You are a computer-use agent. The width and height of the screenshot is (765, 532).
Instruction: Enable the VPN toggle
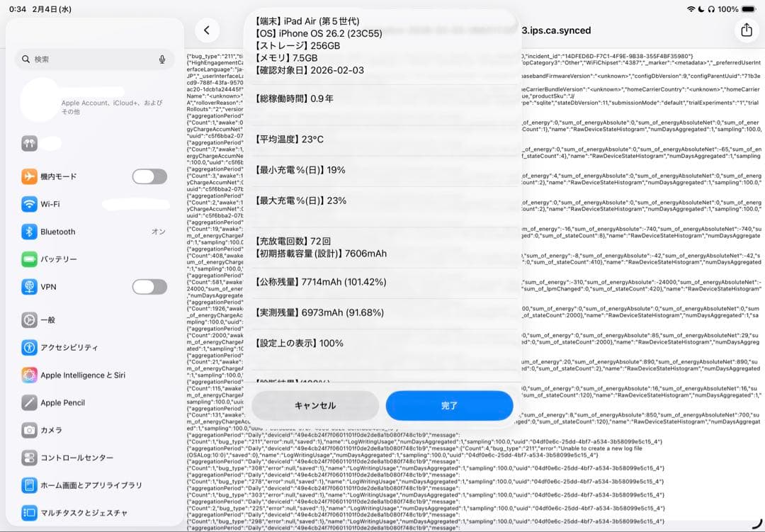[x=149, y=287]
